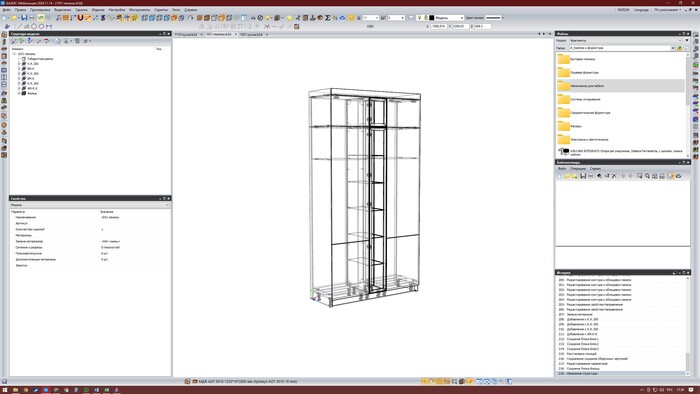The width and height of the screenshot is (700, 394).
Task: Click the cloud icon in the Библиотекарь toolbar
Action: (x=679, y=176)
